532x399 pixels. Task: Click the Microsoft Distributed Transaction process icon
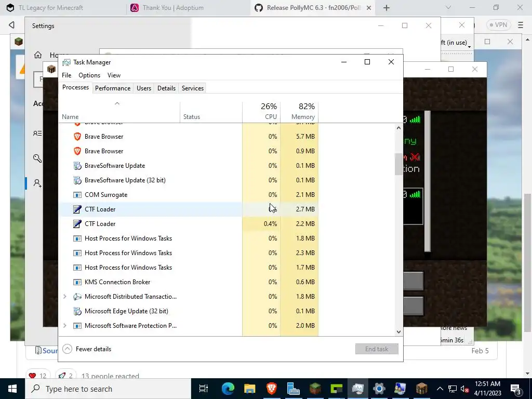click(x=77, y=297)
